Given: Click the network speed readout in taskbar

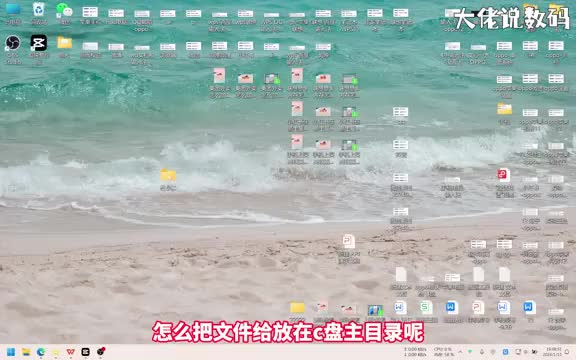Looking at the screenshot, I should pos(415,352).
